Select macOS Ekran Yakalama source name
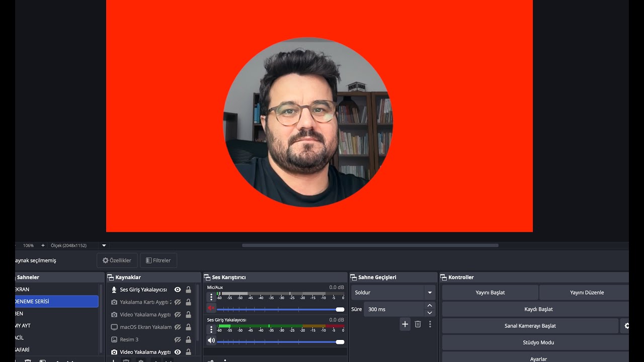644x362 pixels. (146, 327)
